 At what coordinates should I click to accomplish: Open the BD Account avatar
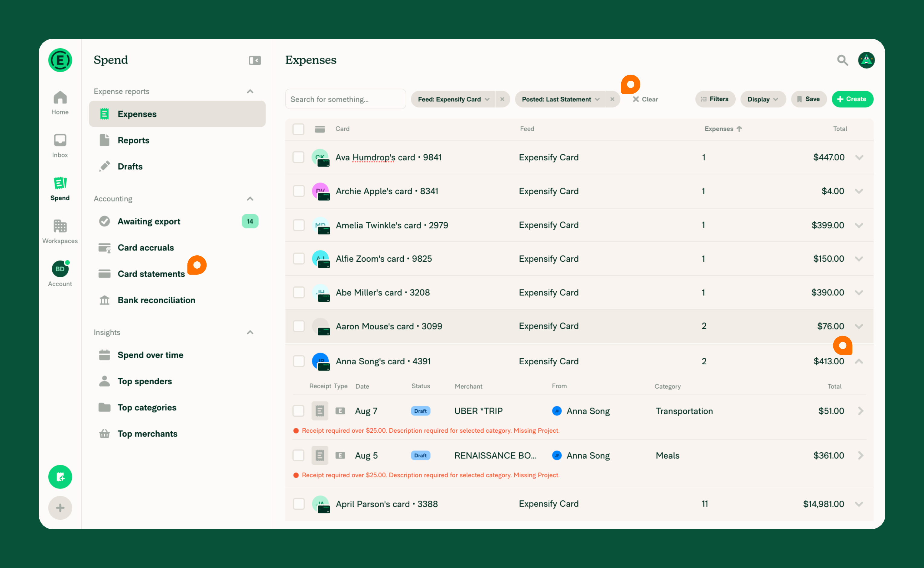click(x=60, y=269)
